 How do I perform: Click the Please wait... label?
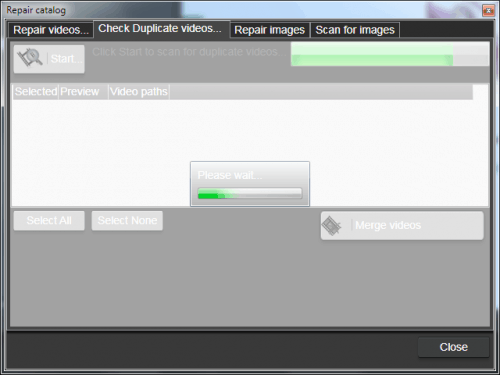tap(230, 175)
